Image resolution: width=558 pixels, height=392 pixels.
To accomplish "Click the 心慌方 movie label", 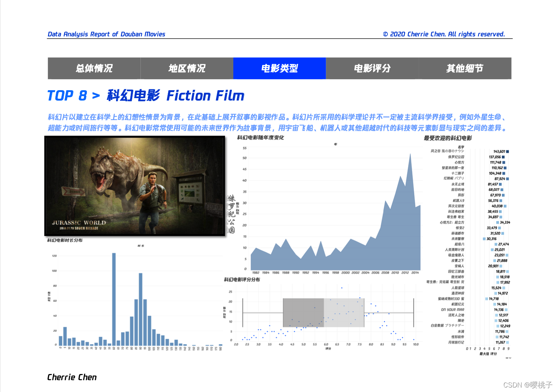I will pos(459,162).
